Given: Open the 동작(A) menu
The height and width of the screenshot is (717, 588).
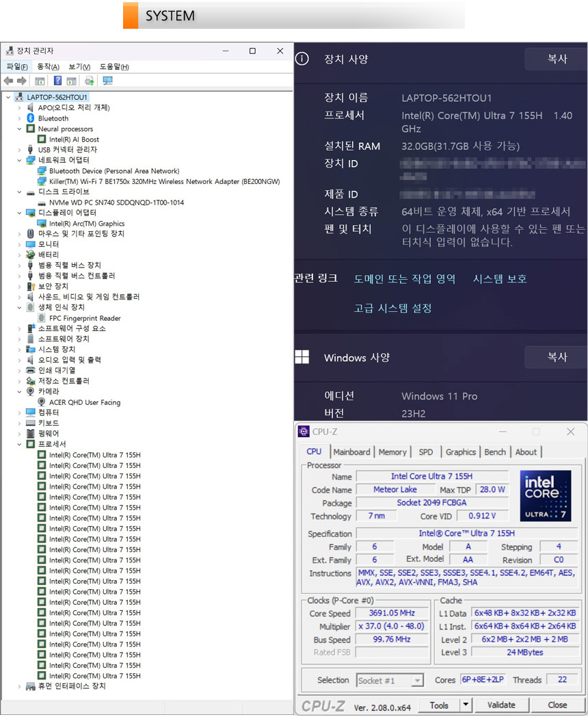Looking at the screenshot, I should coord(48,66).
